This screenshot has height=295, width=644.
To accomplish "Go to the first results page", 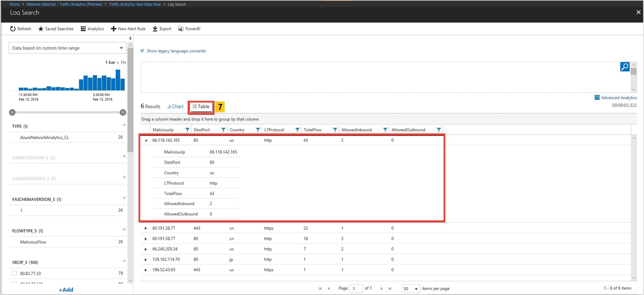I will pos(320,288).
